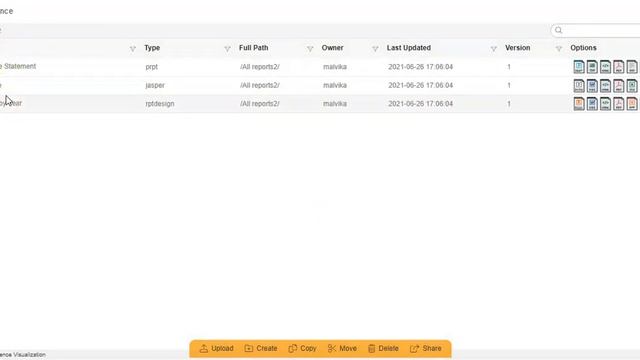Sort by the Full Path column header
The height and width of the screenshot is (360, 640).
point(253,48)
